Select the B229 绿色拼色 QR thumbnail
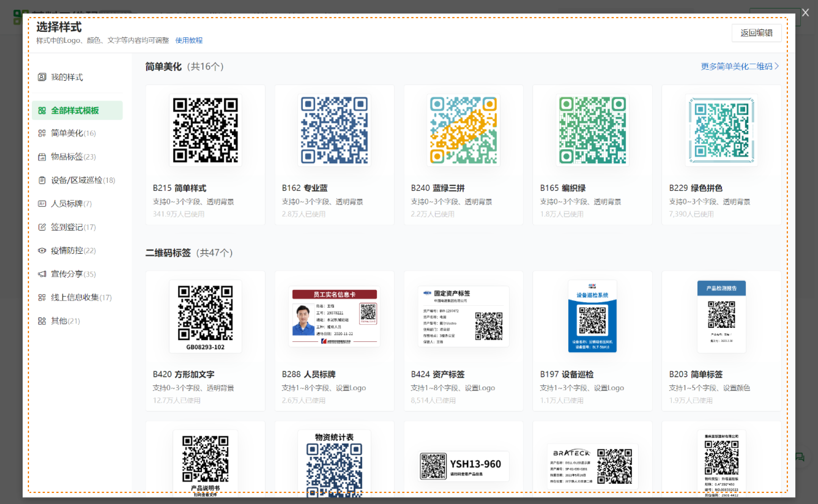 click(x=721, y=130)
